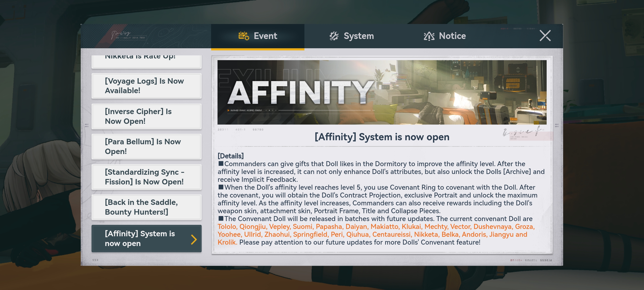Switch to the Notice tab
This screenshot has height=290, width=644.
pos(445,36)
